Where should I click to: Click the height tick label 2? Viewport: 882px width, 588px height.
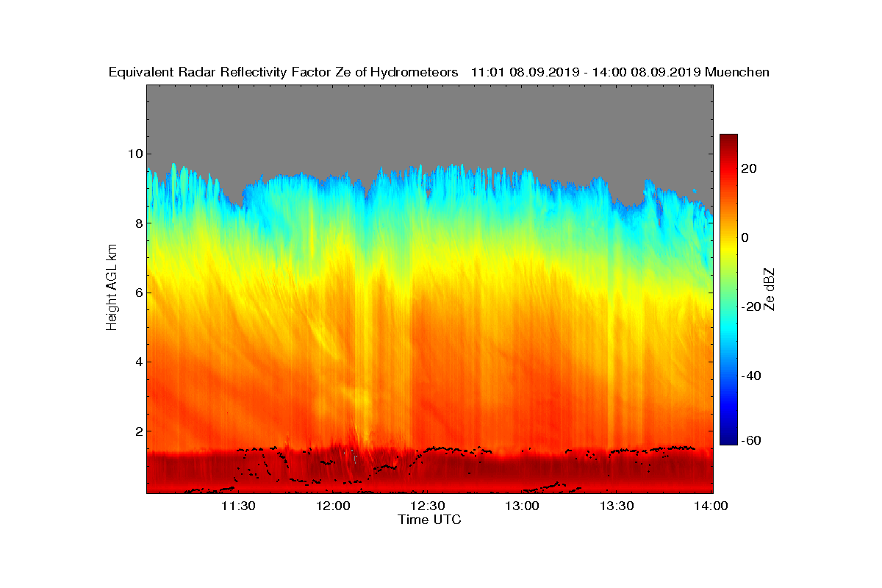coord(137,431)
